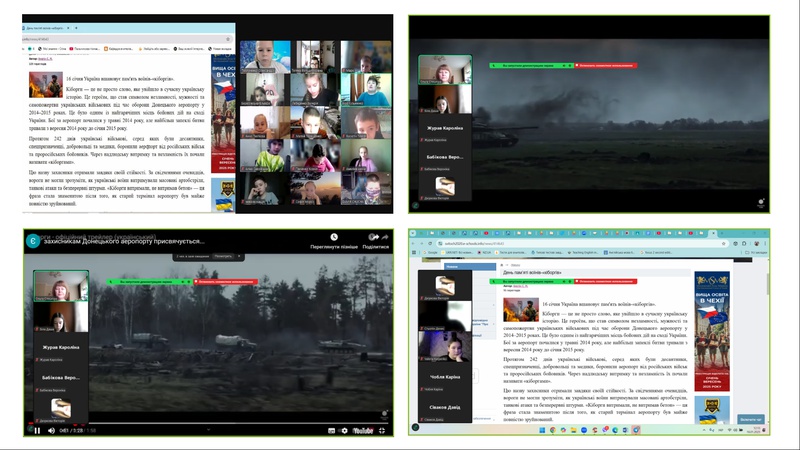Click green sharing bar in bottom-right screenshot
Image resolution: width=800 pixels, height=450 pixels.
coord(532,281)
